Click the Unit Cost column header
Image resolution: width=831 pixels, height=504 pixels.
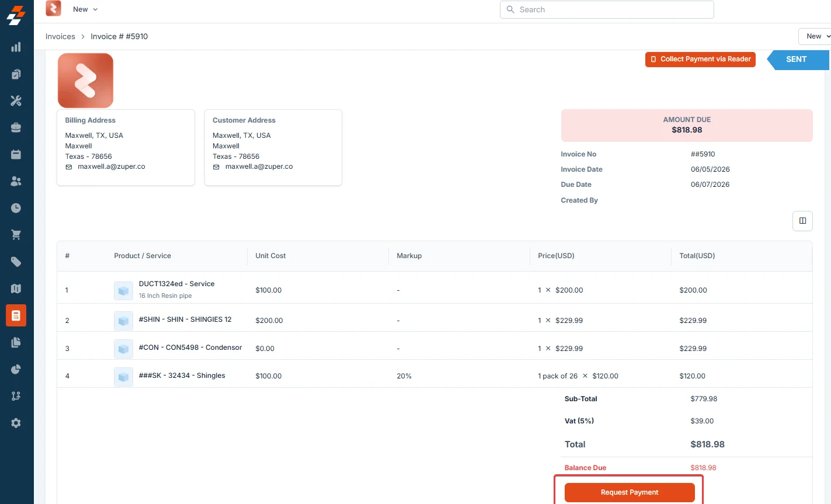pyautogui.click(x=270, y=256)
